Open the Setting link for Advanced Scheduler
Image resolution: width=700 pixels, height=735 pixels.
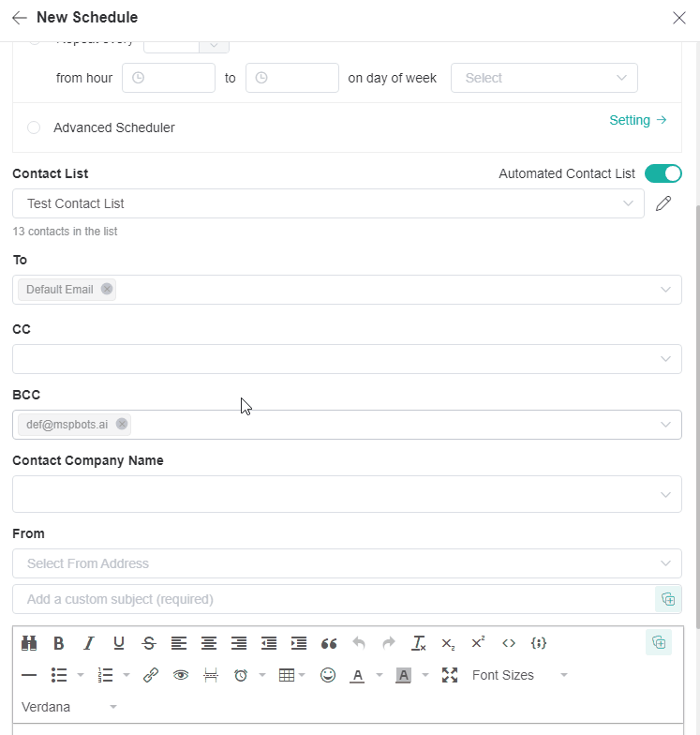[x=637, y=120]
